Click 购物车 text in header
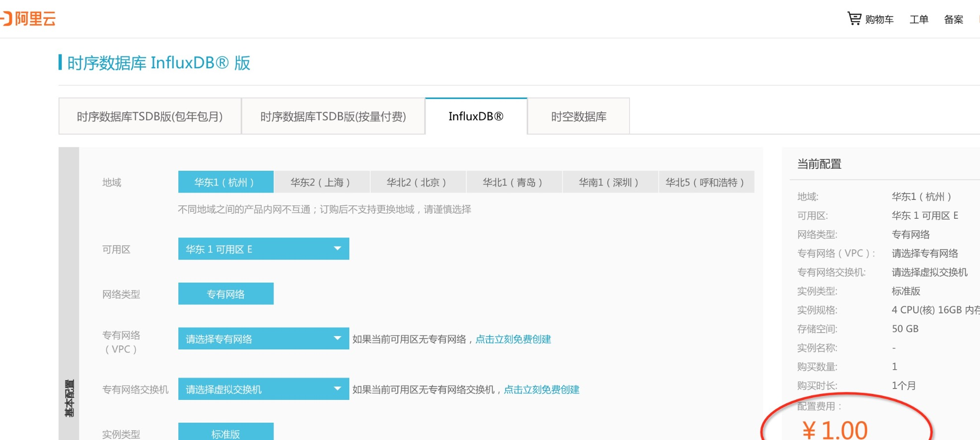980x440 pixels. coord(879,19)
